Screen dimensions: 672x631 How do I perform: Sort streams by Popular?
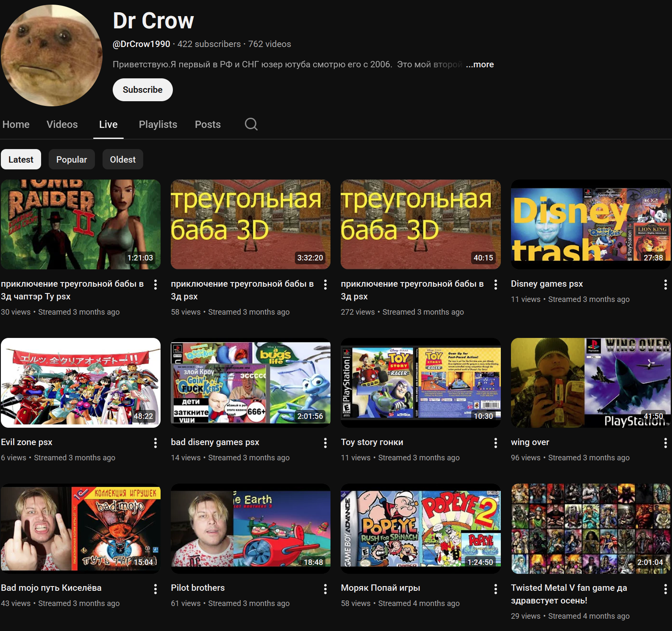[x=72, y=159]
